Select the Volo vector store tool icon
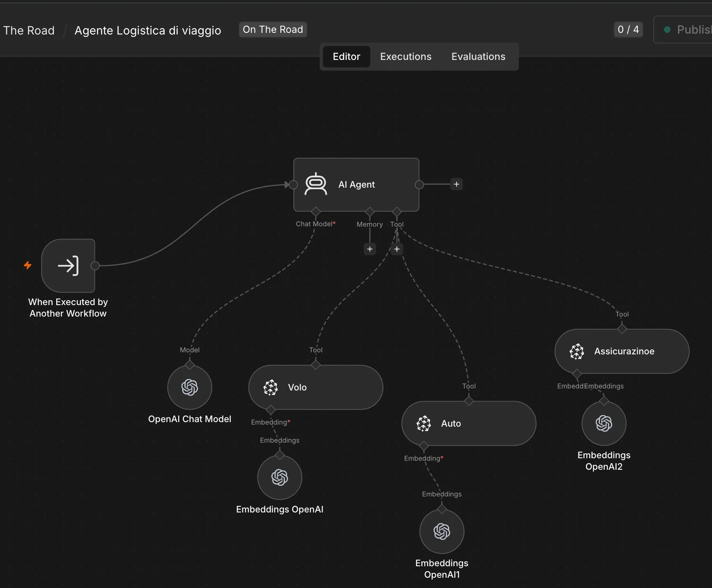Viewport: 712px width, 588px height. click(271, 387)
